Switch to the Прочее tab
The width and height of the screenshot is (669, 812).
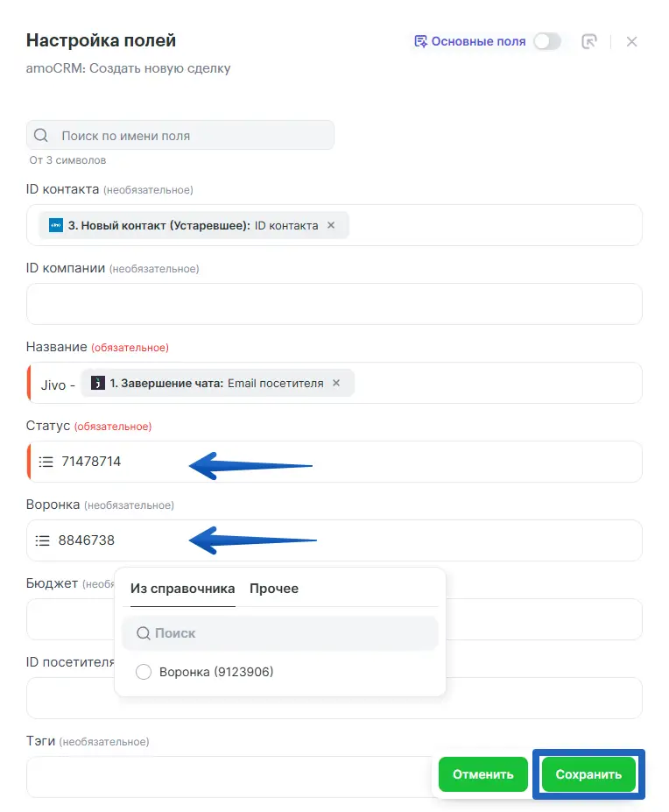click(x=274, y=589)
